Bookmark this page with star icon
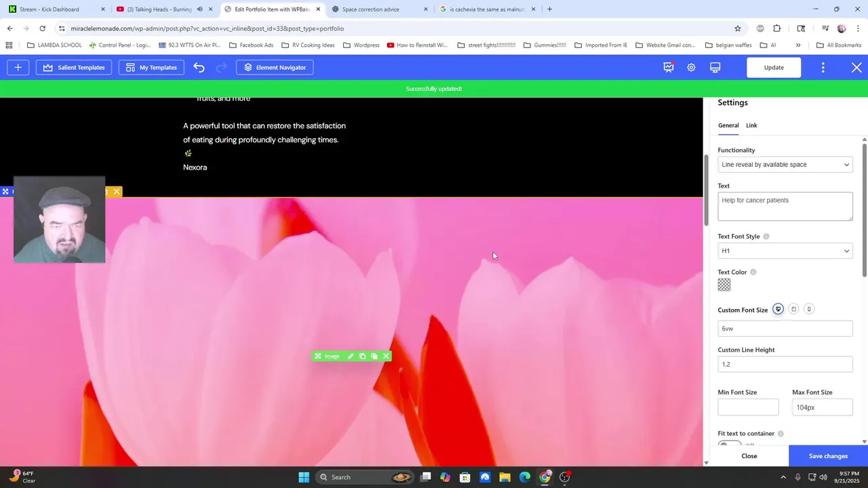This screenshot has height=488, width=868. (x=738, y=28)
